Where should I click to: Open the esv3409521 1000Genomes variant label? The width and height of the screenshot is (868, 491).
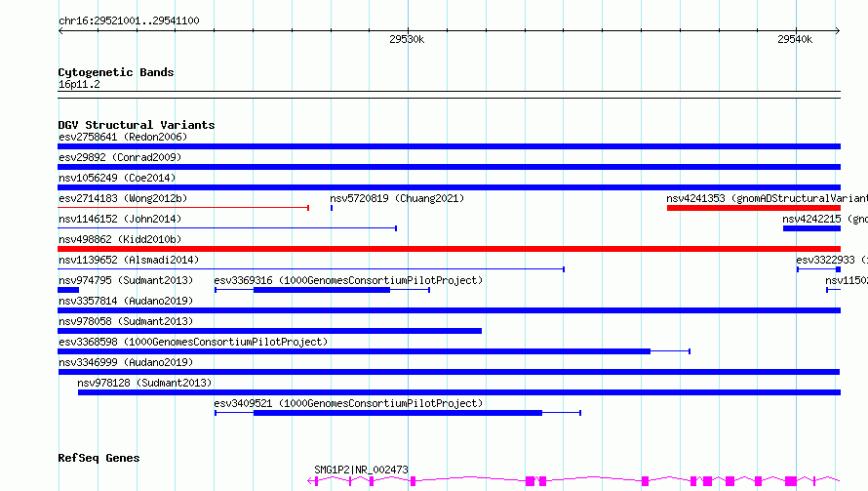coord(348,403)
